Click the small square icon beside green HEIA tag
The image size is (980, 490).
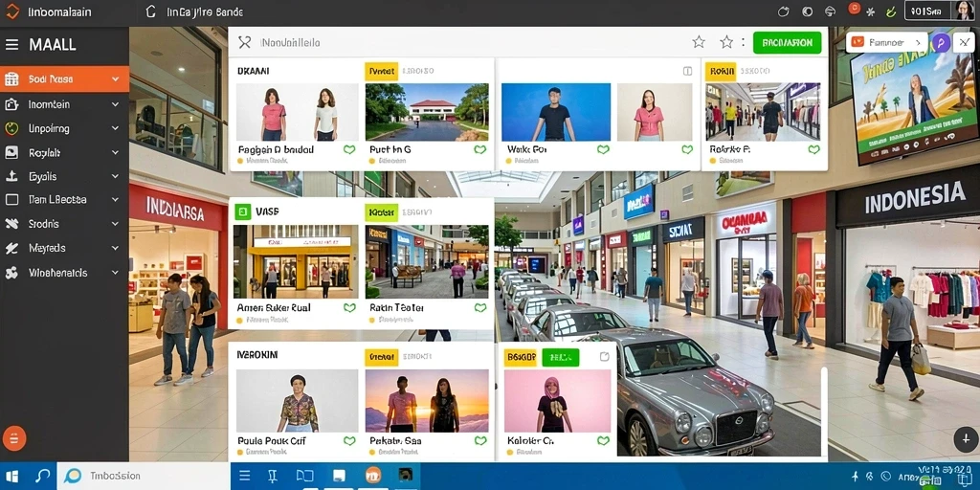(605, 356)
